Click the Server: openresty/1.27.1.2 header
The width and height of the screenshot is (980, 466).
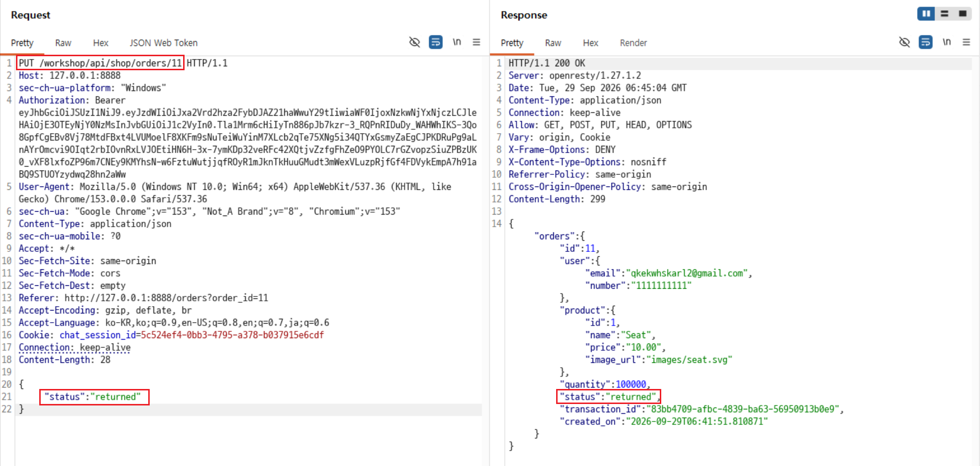point(575,76)
